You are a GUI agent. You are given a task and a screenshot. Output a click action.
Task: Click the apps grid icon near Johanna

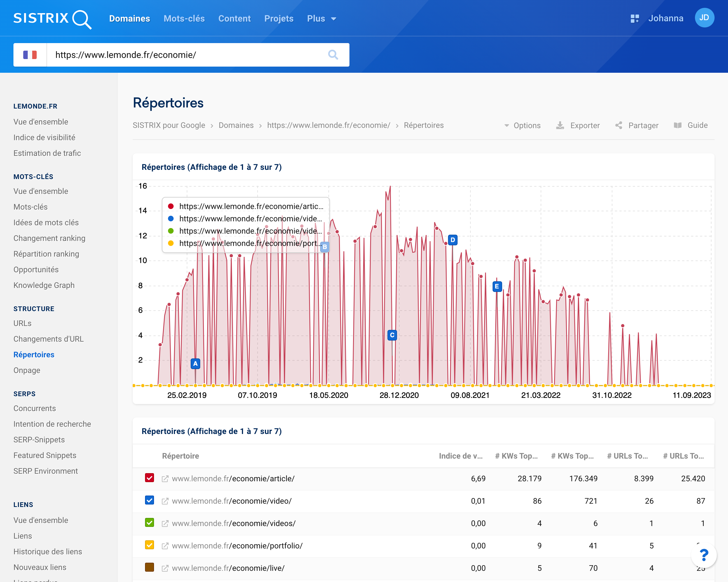(x=635, y=18)
